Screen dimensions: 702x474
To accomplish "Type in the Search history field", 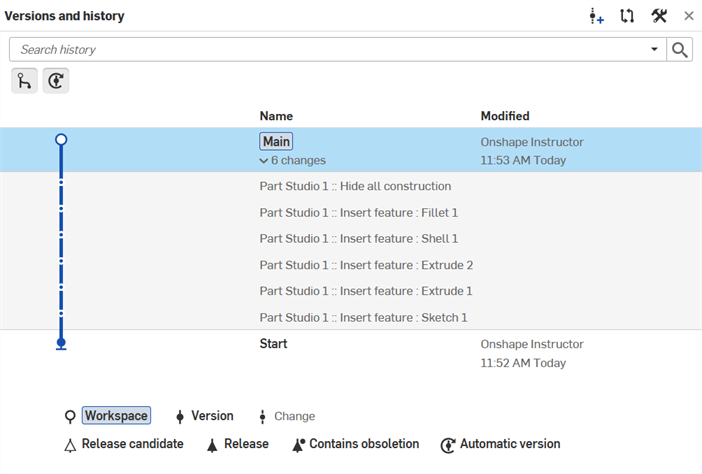I will point(330,50).
